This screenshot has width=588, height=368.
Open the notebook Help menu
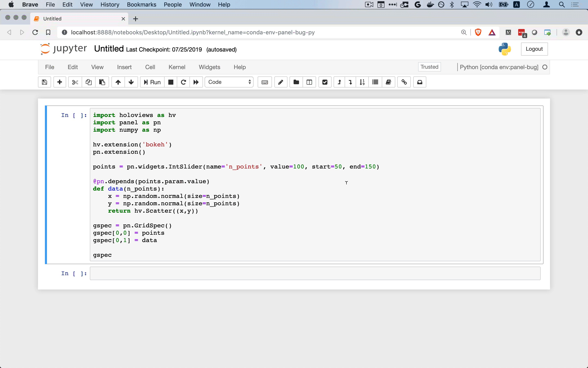click(x=239, y=67)
